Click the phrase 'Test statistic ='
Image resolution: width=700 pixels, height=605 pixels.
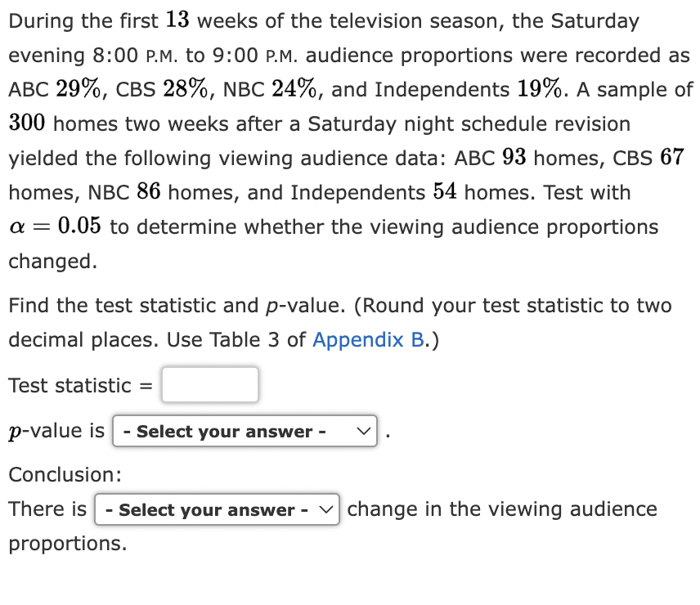[x=79, y=384]
